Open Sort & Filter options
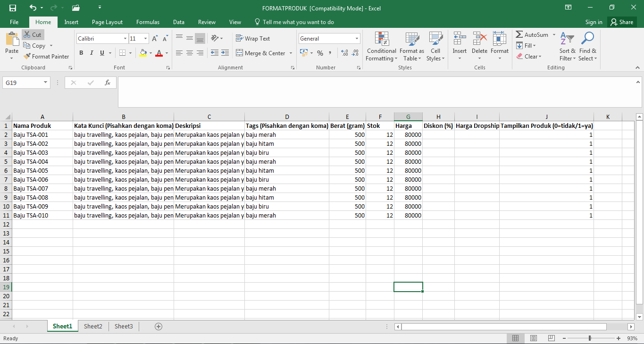 [567, 46]
